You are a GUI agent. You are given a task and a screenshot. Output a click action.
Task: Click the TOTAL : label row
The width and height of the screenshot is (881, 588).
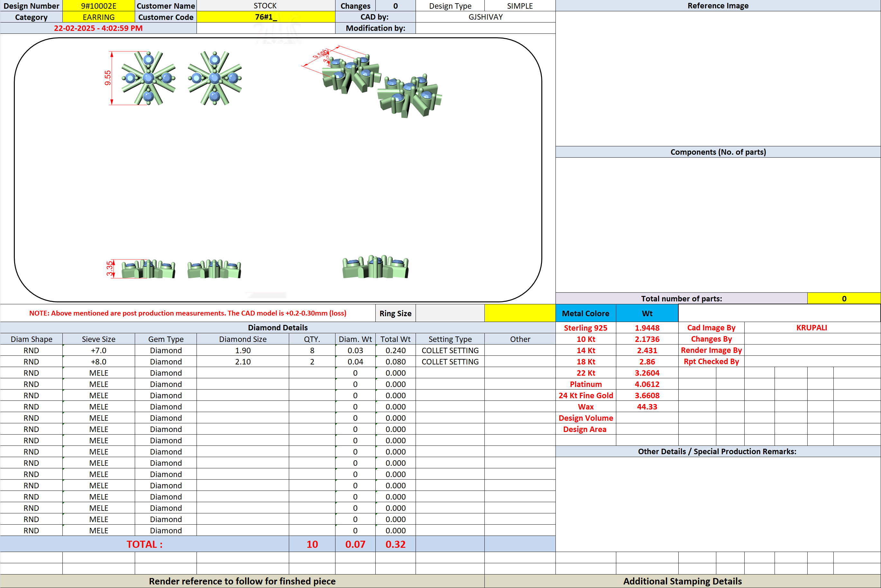[x=144, y=544]
